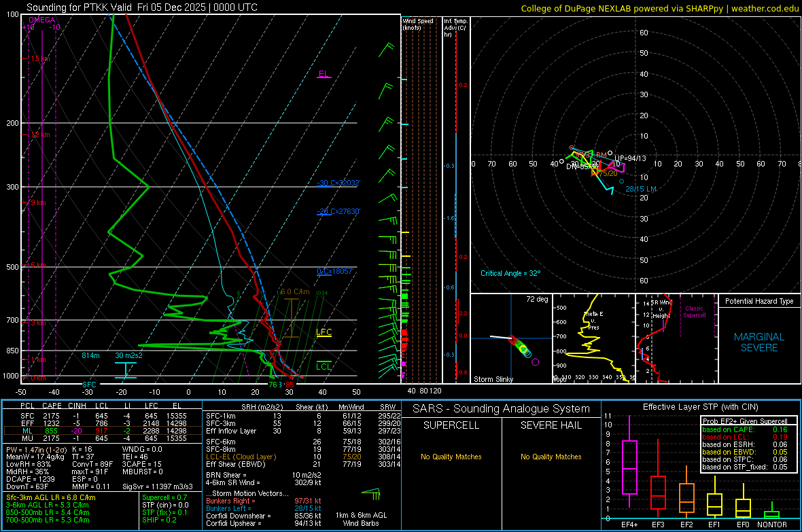
Task: Click the 'Eff Inflow Layer' row
Action: [x=304, y=431]
